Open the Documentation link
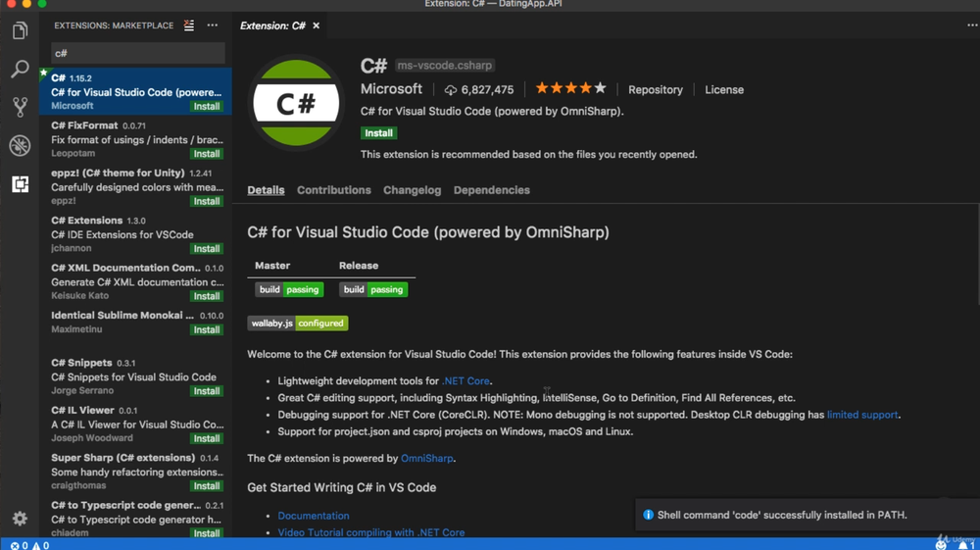The height and width of the screenshot is (550, 980). pos(314,516)
